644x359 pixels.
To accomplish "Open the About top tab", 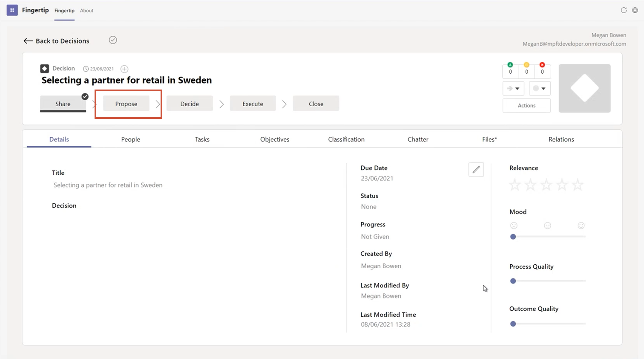I will point(86,11).
